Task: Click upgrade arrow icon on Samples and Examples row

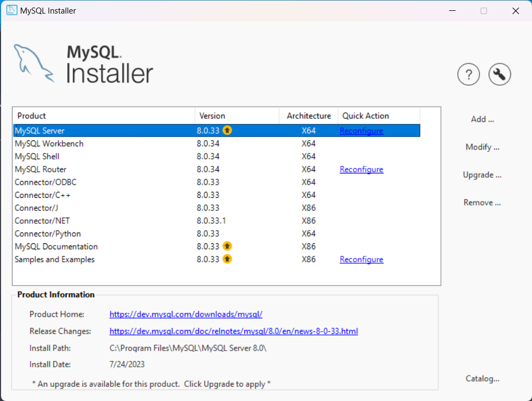Action: coord(228,259)
